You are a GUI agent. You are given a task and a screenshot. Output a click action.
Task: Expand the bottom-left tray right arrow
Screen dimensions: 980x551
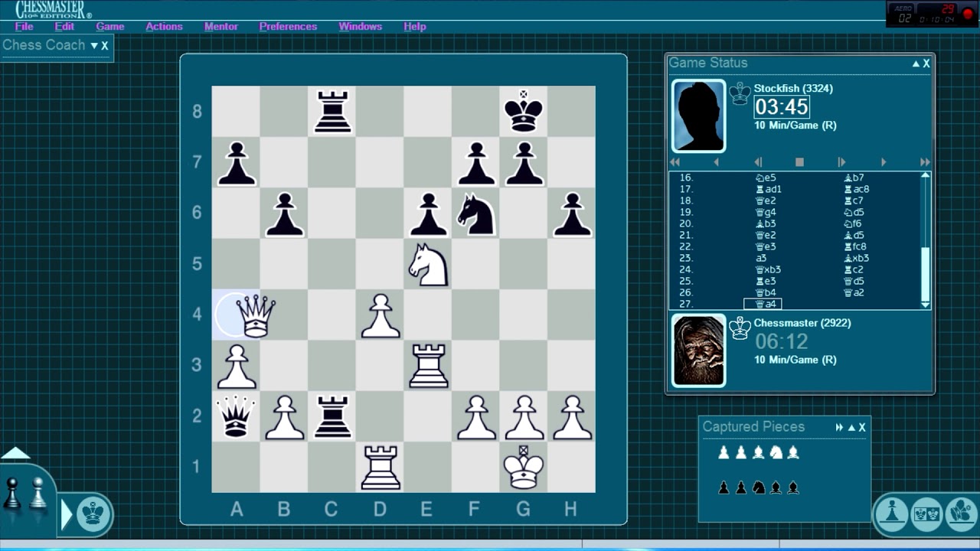(x=66, y=514)
